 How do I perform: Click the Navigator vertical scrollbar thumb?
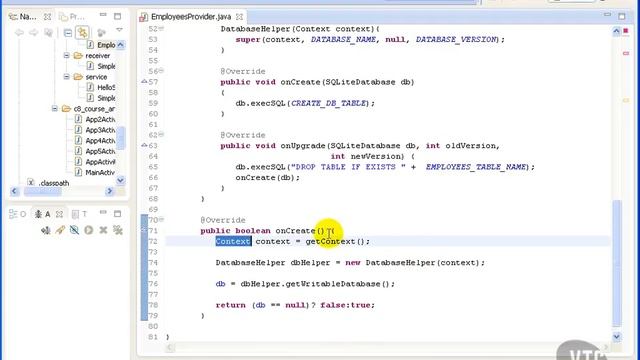120,138
